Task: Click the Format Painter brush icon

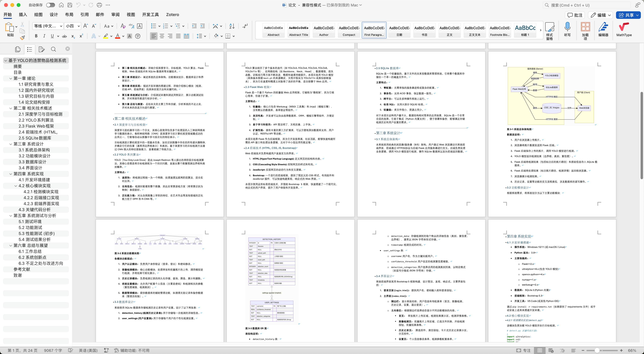Action: tap(22, 38)
